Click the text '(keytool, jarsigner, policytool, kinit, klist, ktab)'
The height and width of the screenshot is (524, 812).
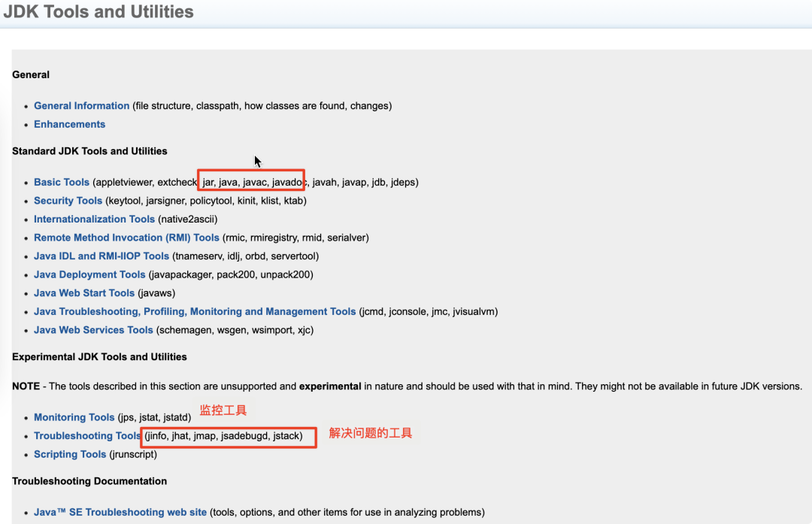tap(206, 201)
